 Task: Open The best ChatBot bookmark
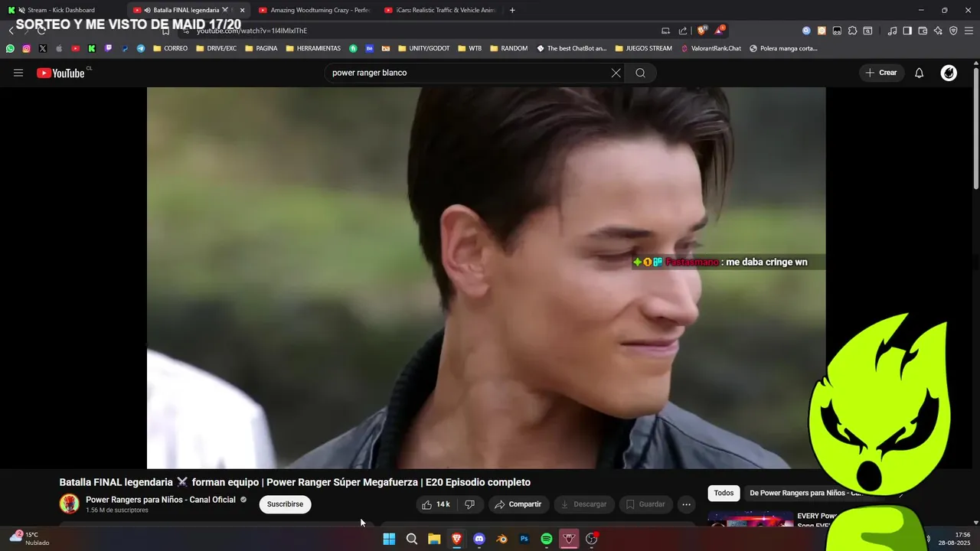coord(571,48)
